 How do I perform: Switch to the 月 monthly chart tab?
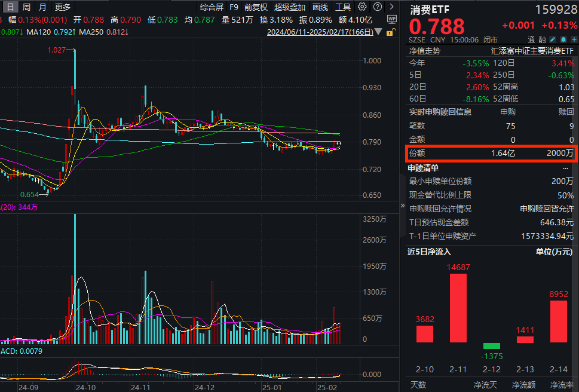coord(42,7)
